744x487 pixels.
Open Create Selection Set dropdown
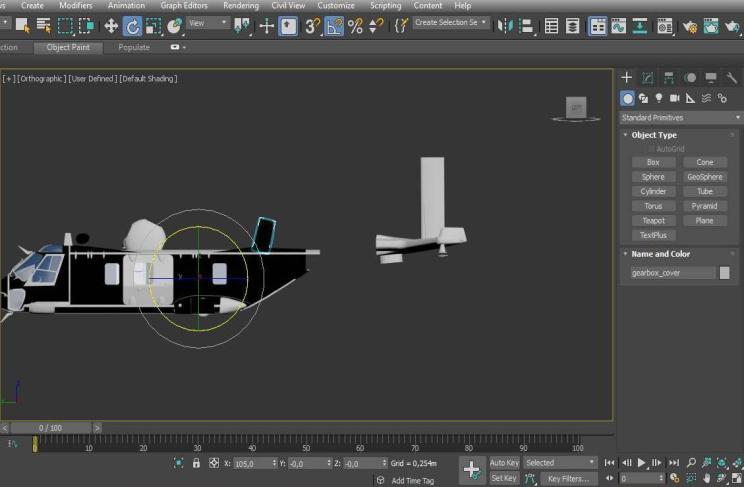pyautogui.click(x=451, y=23)
